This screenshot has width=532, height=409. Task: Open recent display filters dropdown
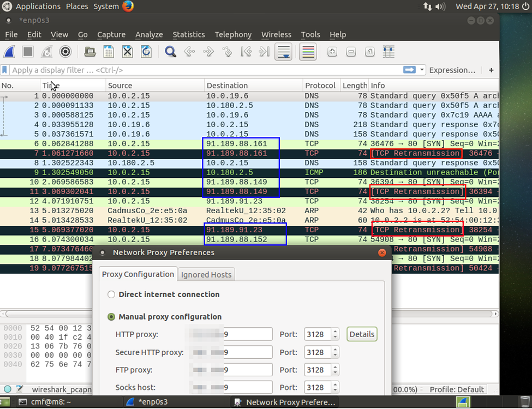(422, 70)
